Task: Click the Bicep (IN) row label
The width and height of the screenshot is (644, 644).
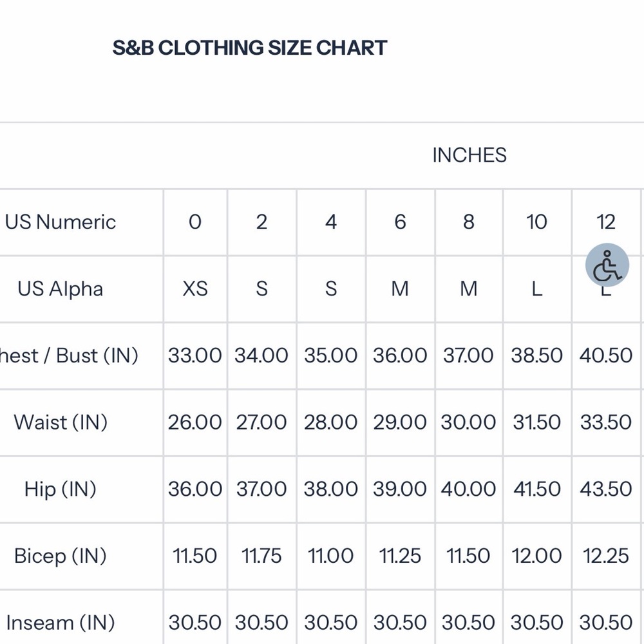Action: [x=61, y=556]
